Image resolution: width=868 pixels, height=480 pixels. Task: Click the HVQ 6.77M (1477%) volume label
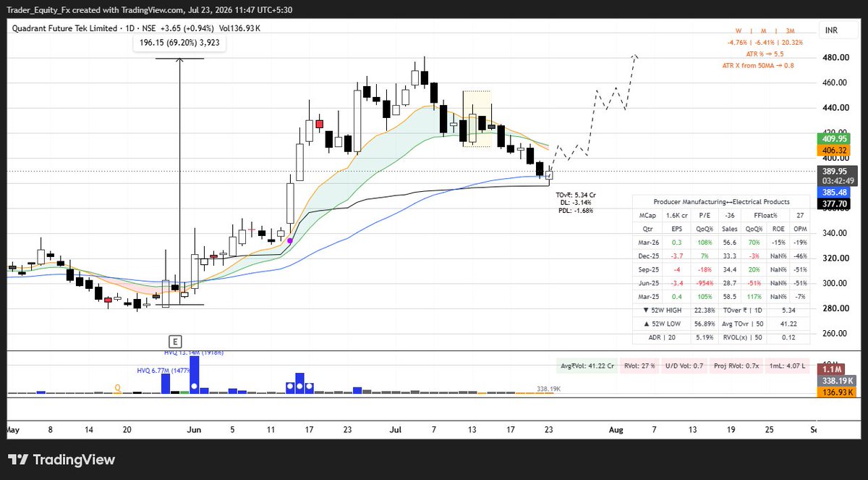(x=163, y=370)
